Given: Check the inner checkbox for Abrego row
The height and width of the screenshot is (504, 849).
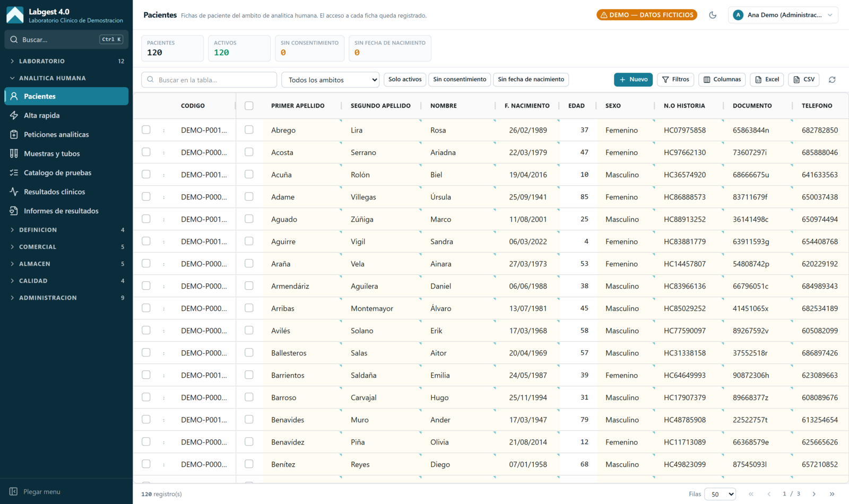Looking at the screenshot, I should point(249,129).
